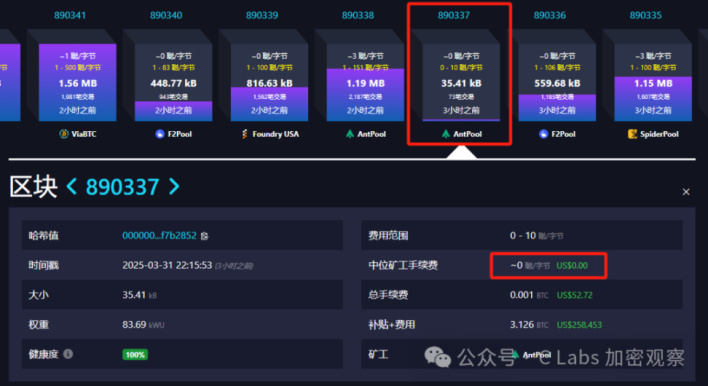This screenshot has width=708, height=386.
Task: Go to previous block with left chevron
Action: (x=71, y=186)
